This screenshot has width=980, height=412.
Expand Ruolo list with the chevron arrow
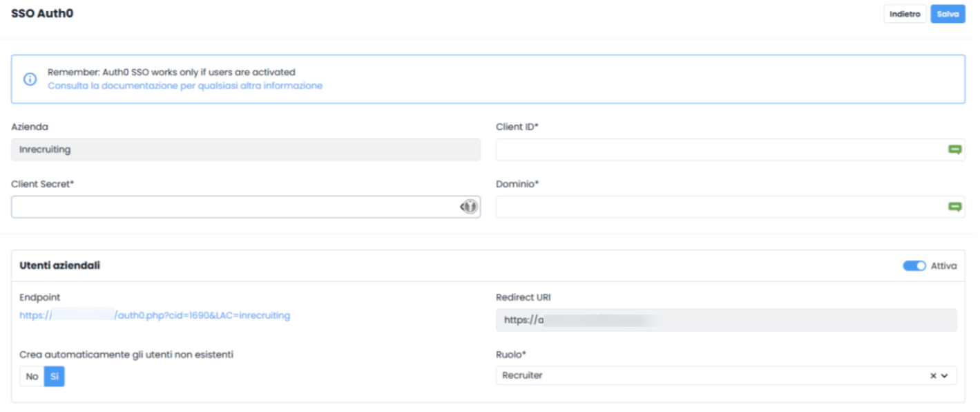945,376
